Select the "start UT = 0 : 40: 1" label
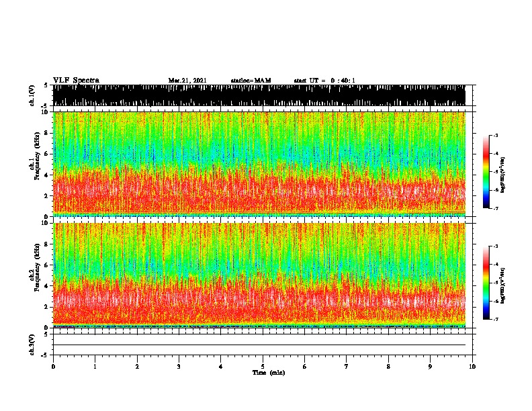 pos(324,81)
